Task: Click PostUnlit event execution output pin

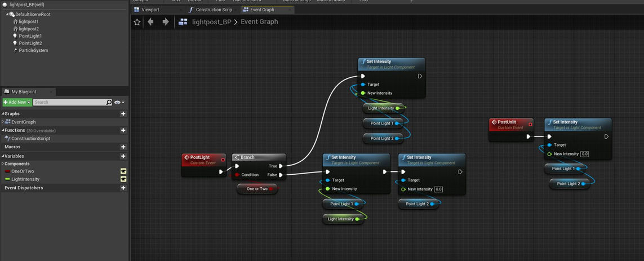Action: pyautogui.click(x=528, y=136)
